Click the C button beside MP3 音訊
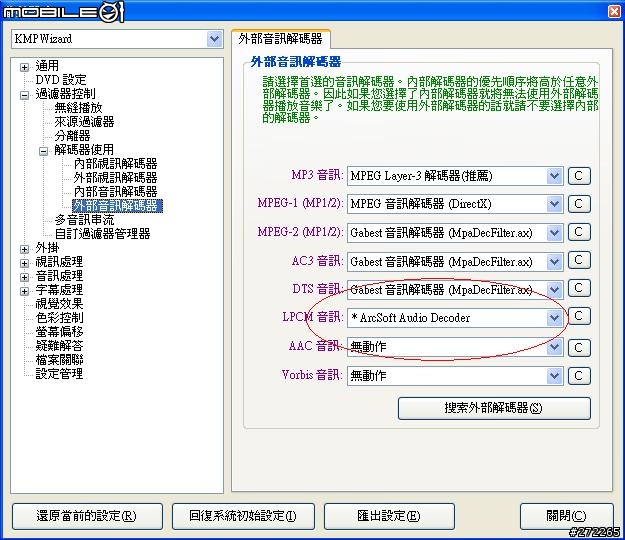Screen dimensions: 625x540 coord(579,176)
